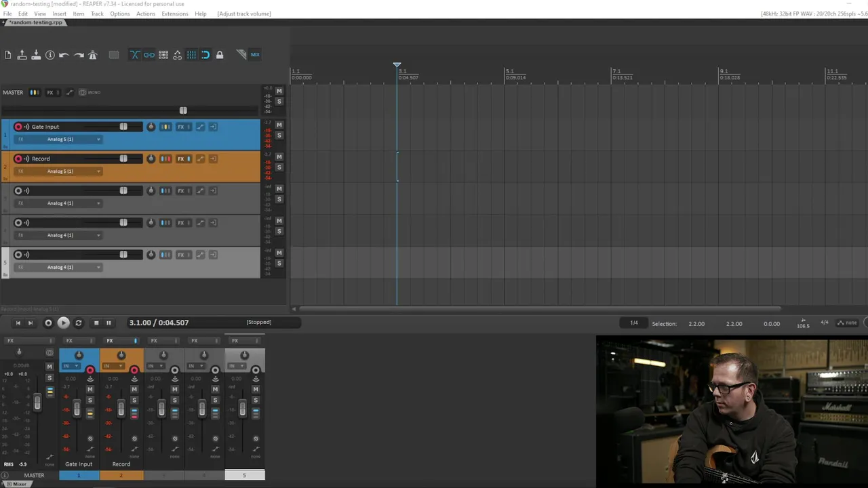Click the edit cursor marker in timeline ruler
The image size is (868, 488).
(397, 65)
